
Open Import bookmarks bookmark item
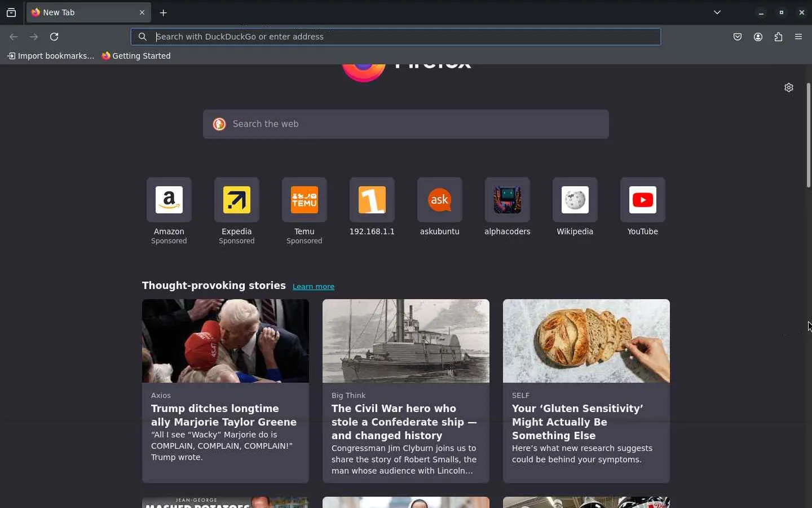pos(51,56)
